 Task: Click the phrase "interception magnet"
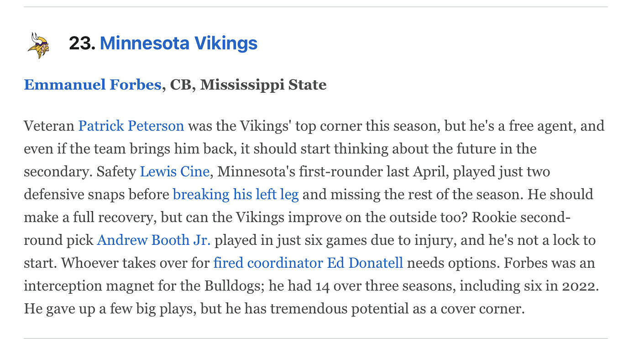click(x=84, y=286)
